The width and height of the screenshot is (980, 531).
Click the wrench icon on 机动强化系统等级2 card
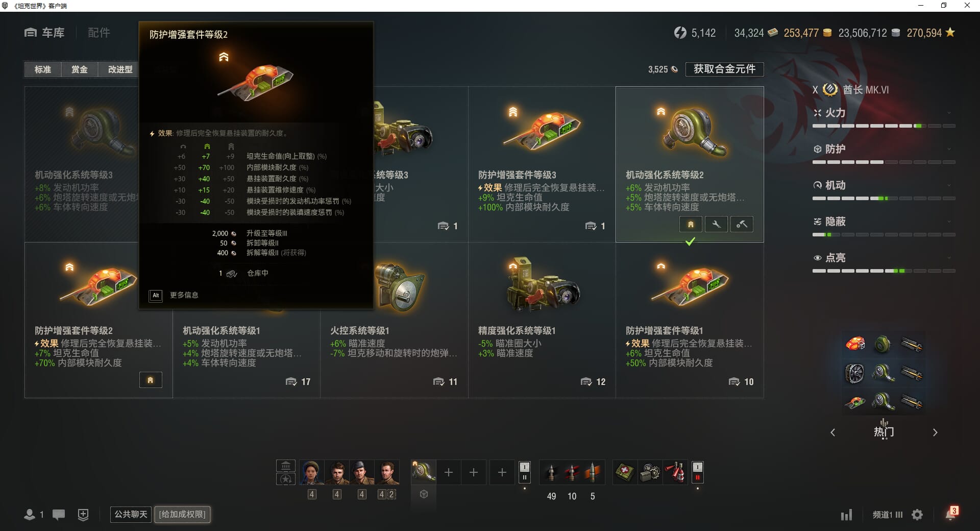coord(716,224)
